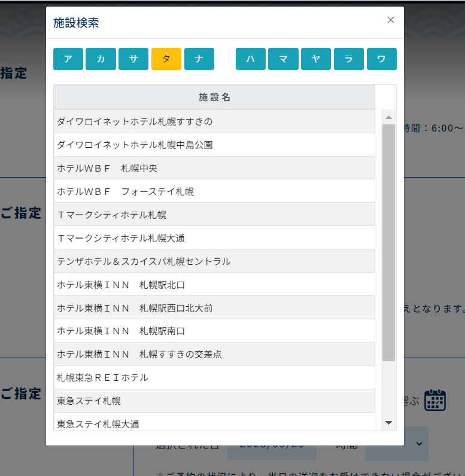Select テンザホテル&スカイスパ札幌セントラル
Viewport: 465px width, 476px height.
[214, 261]
